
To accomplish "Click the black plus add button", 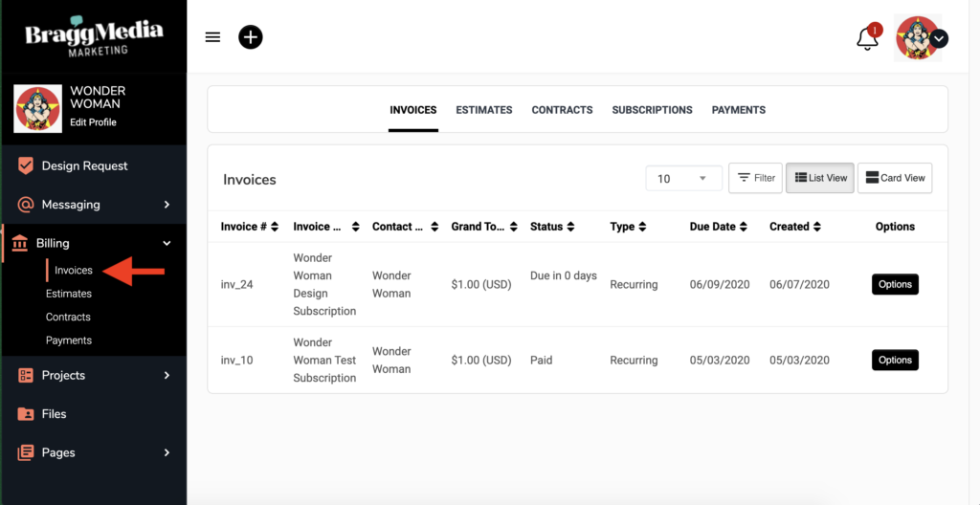I will coord(250,37).
